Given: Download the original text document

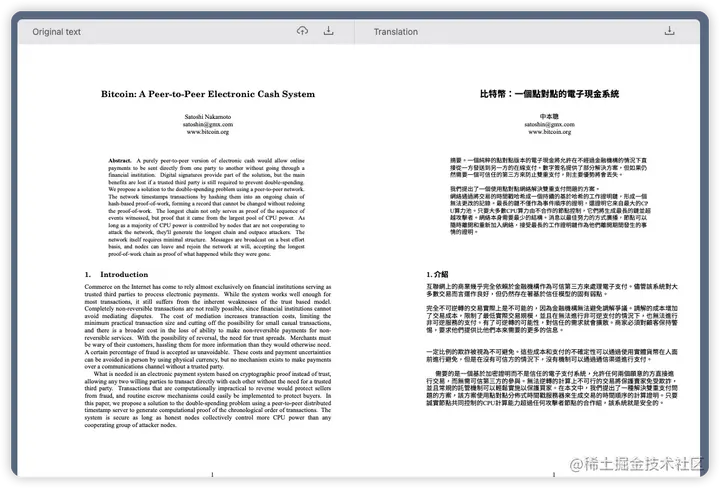Looking at the screenshot, I should (x=328, y=31).
